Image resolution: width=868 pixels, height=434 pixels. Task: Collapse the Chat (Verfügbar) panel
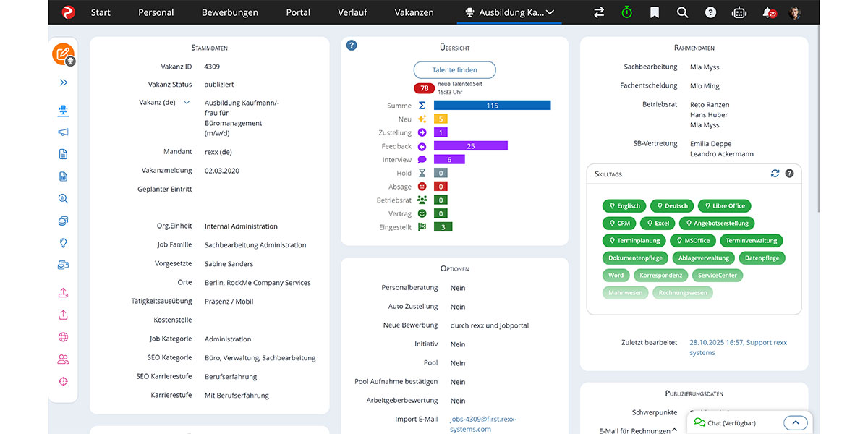(x=796, y=422)
